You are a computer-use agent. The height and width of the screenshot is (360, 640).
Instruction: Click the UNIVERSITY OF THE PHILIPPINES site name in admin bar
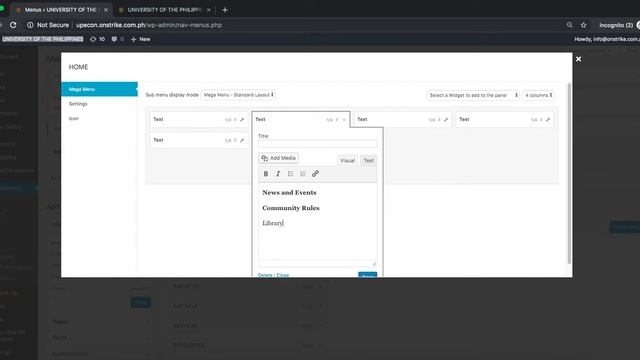point(42,39)
